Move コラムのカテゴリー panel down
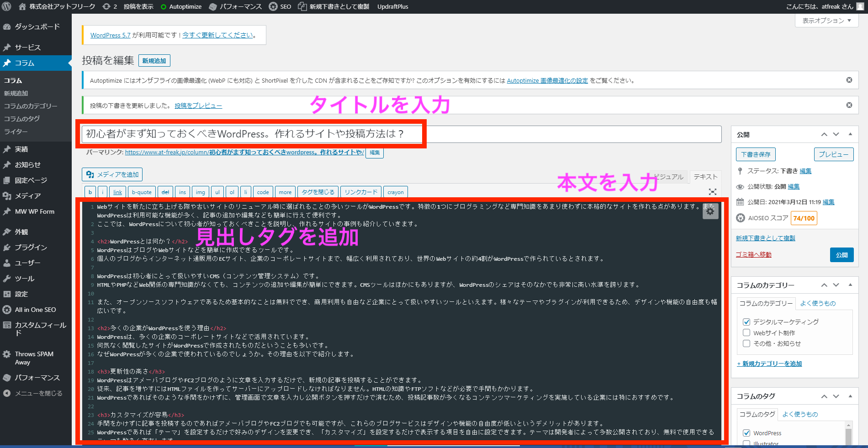 tap(836, 285)
